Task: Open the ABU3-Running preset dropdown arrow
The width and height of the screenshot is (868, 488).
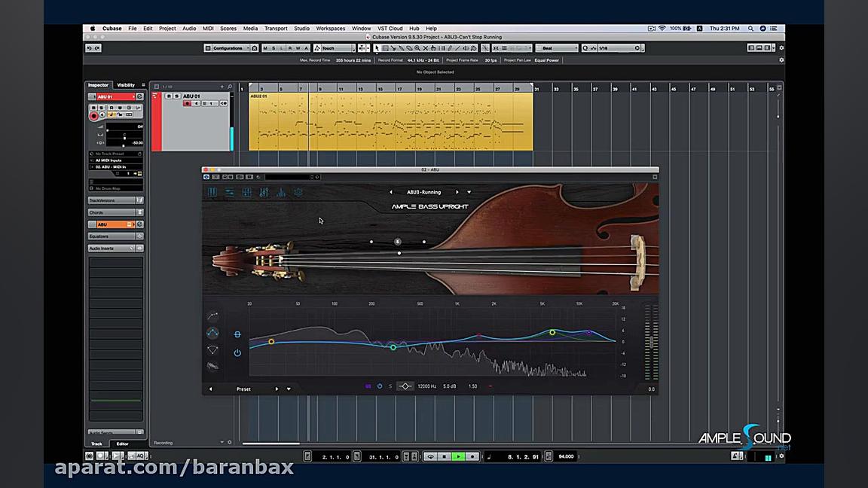Action: (469, 192)
